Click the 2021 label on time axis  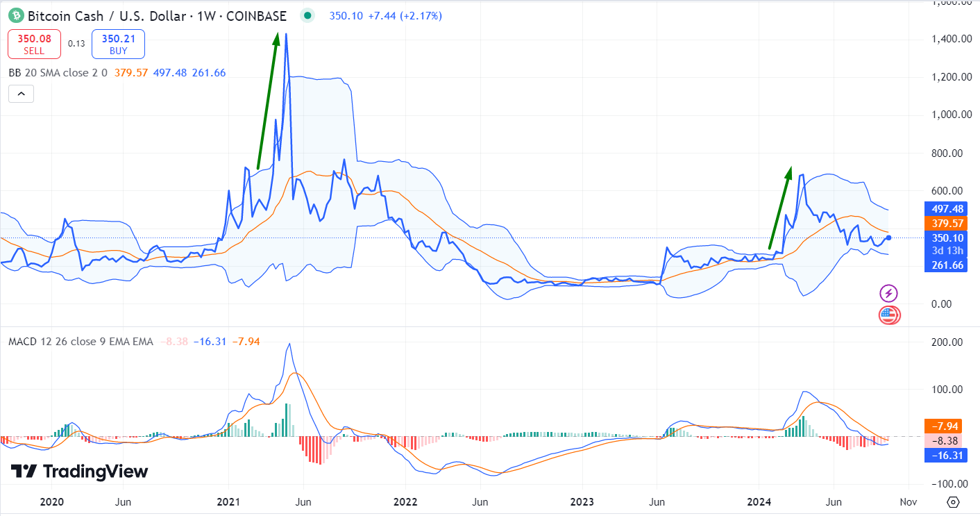pyautogui.click(x=228, y=501)
